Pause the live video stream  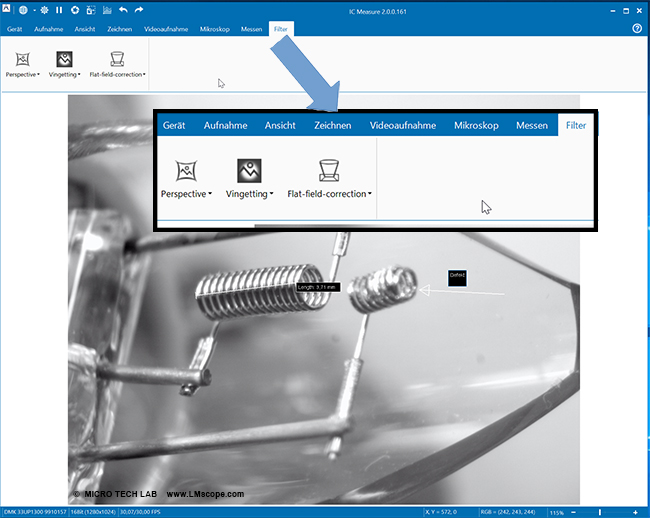click(58, 10)
